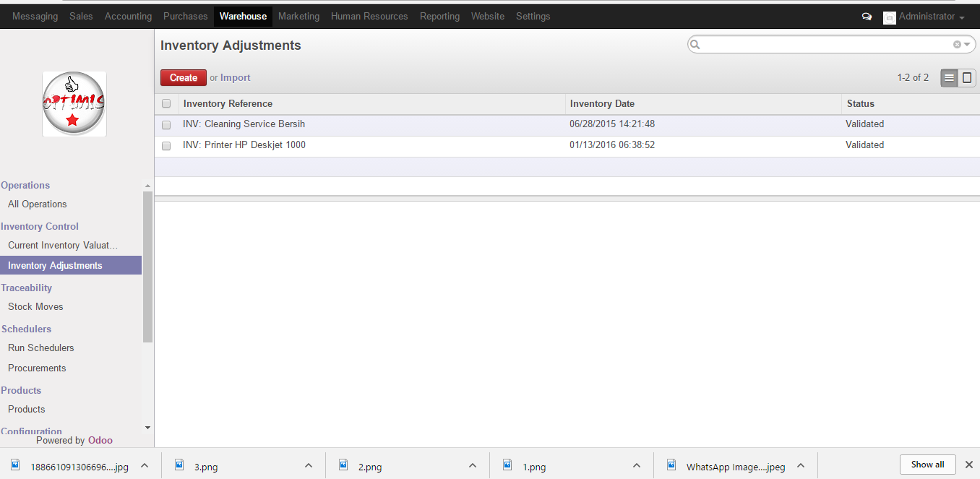The image size is (980, 479).
Task: Create a new inventory adjustment
Action: pos(184,77)
